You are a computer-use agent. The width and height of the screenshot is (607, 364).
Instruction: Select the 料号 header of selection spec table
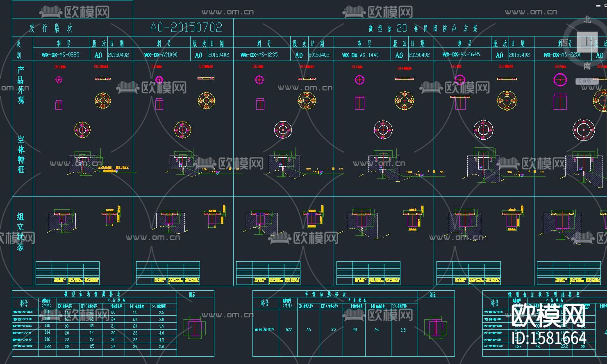(x=25, y=303)
